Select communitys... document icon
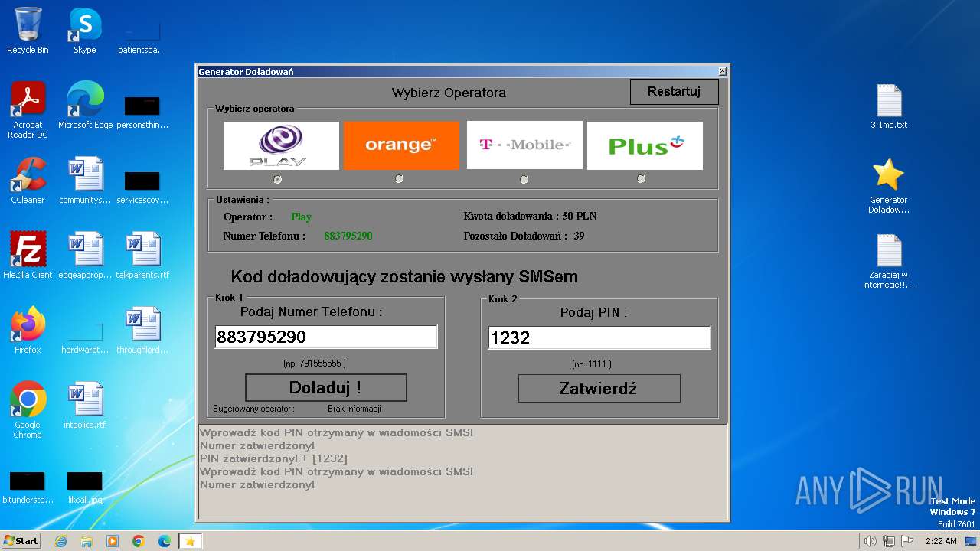 [85, 181]
